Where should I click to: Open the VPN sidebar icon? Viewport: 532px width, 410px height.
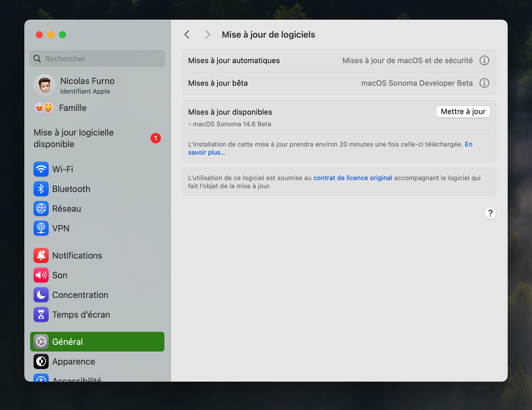click(x=41, y=228)
